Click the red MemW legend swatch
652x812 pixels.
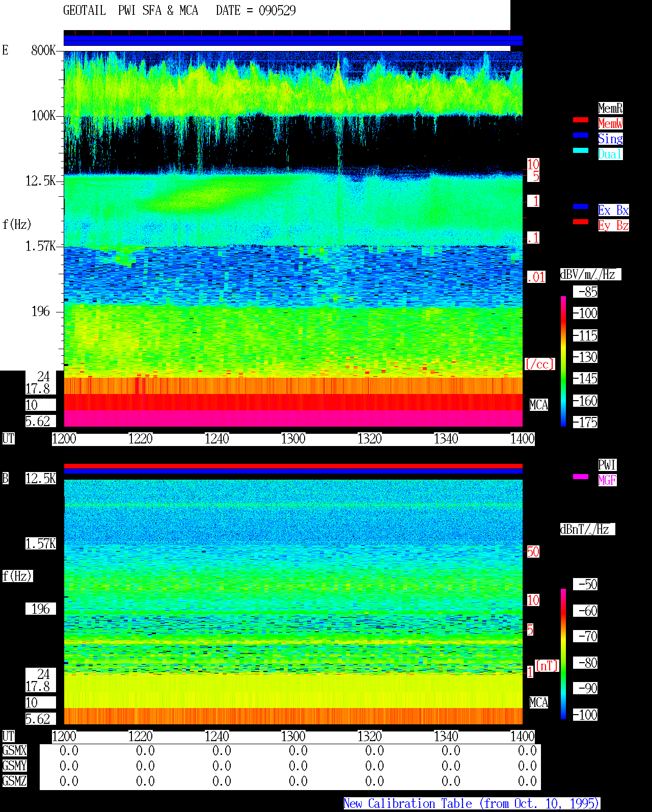pyautogui.click(x=581, y=120)
